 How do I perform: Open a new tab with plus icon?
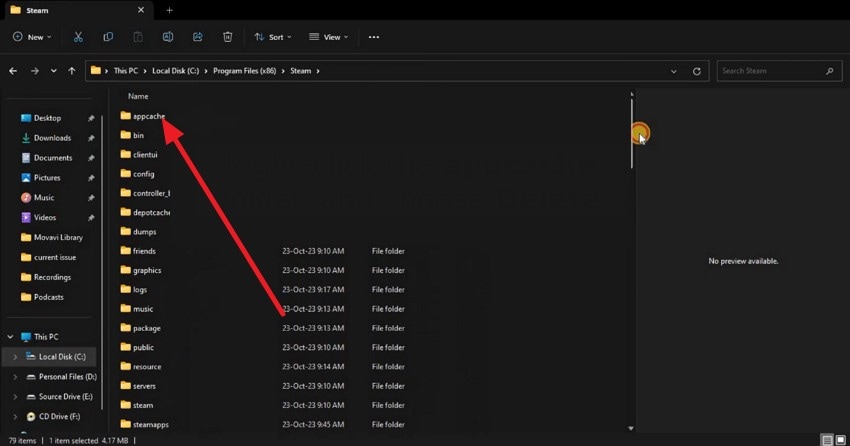tap(169, 10)
